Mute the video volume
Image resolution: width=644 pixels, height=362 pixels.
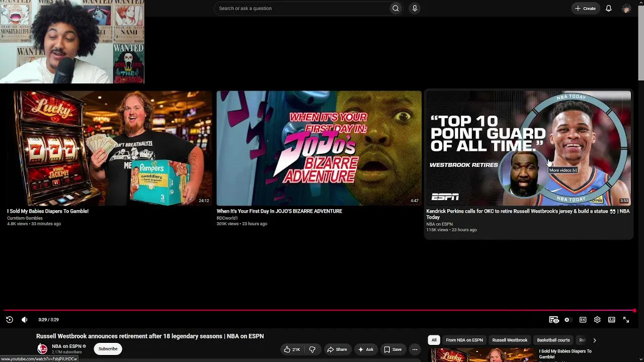pos(24,320)
